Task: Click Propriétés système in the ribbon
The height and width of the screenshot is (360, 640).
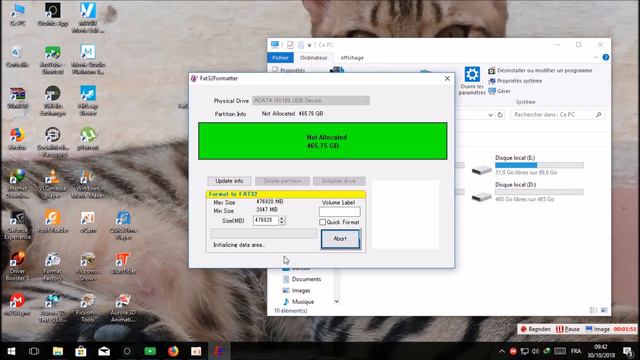Action: pyautogui.click(x=516, y=81)
